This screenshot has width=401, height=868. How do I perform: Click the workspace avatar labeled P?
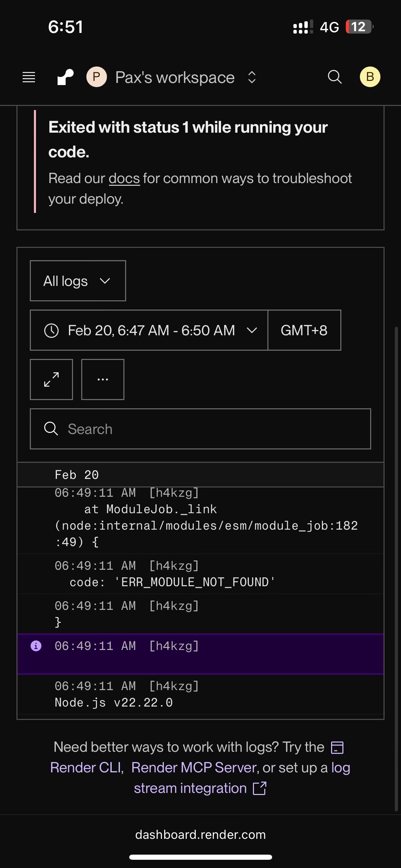coord(96,77)
